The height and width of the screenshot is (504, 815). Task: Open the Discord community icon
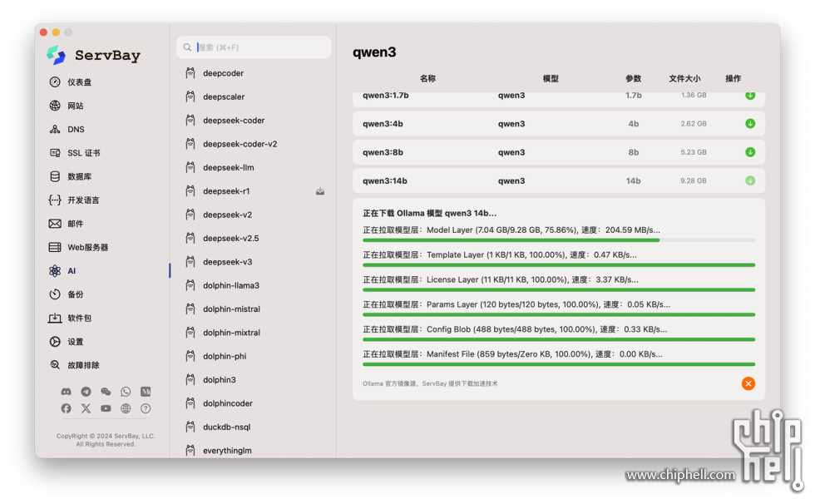click(66, 392)
